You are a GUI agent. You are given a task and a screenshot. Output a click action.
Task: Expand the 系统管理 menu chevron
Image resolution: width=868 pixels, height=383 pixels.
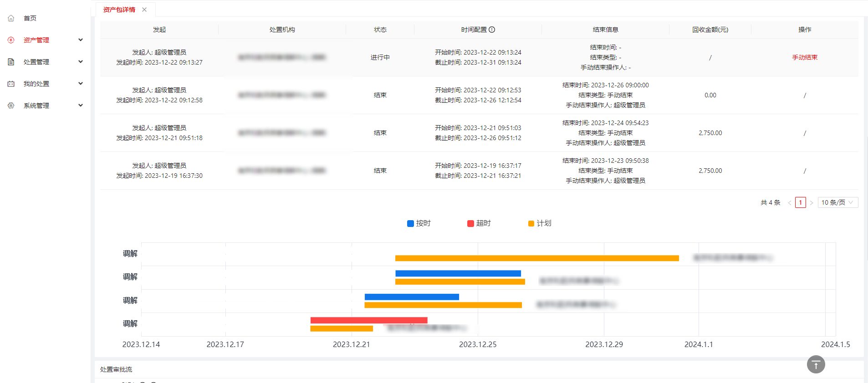[81, 106]
